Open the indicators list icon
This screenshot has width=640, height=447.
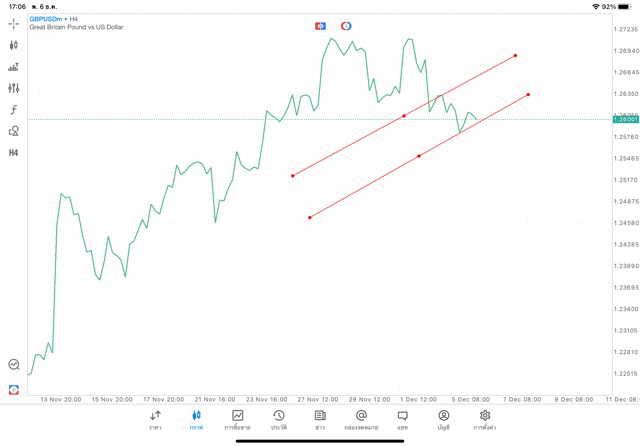[14, 67]
